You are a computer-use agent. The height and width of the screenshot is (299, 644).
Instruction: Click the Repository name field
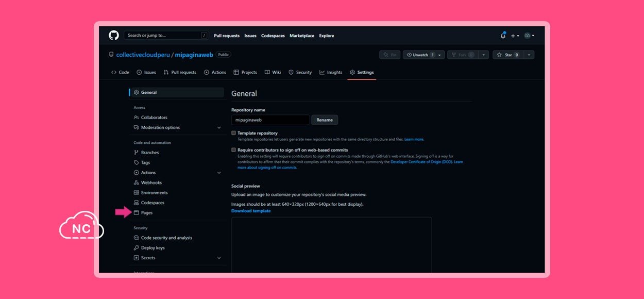pyautogui.click(x=270, y=120)
